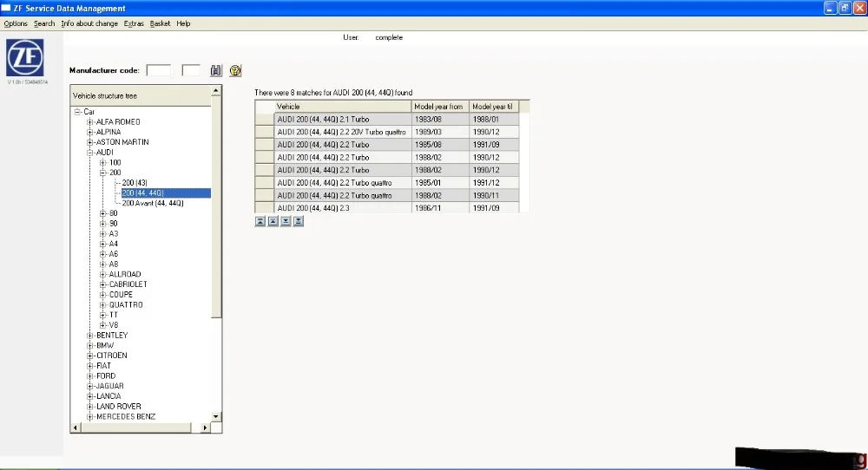The width and height of the screenshot is (868, 470).
Task: Click tree scrollbar up arrow
Action: pyautogui.click(x=216, y=91)
